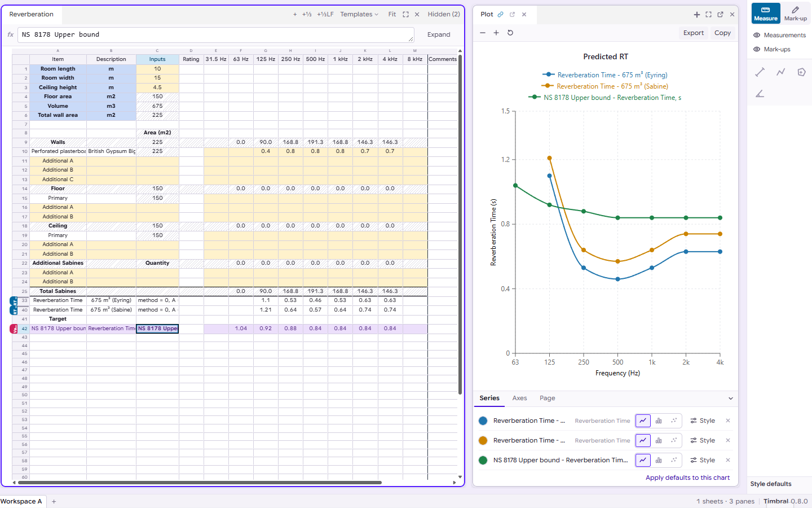
Task: Select the polygon area measure tool
Action: [801, 72]
